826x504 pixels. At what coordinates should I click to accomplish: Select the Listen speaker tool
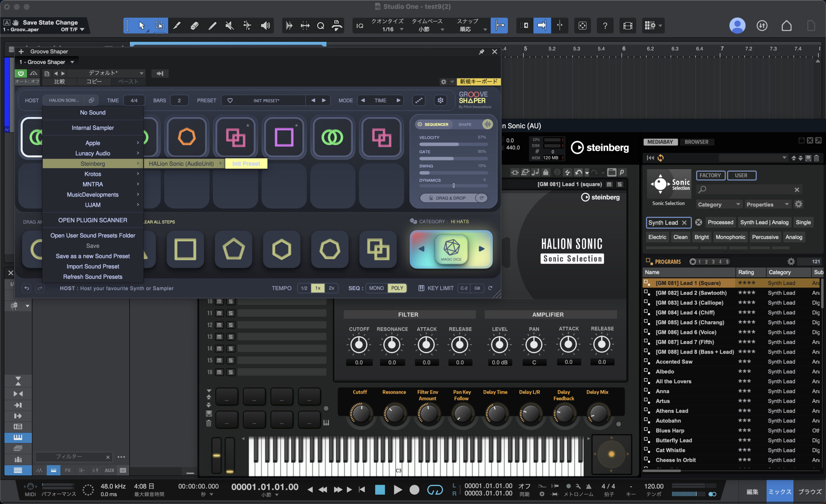[x=265, y=25]
